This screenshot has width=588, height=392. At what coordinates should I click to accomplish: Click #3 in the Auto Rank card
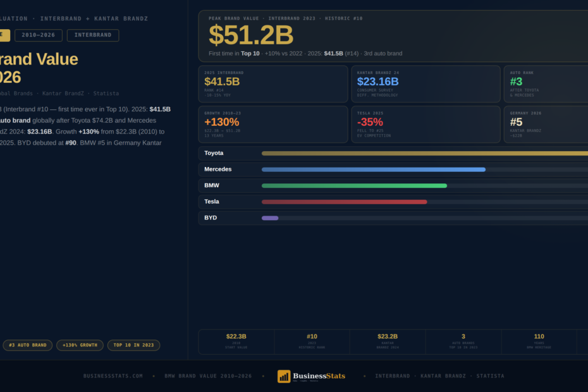tap(516, 82)
